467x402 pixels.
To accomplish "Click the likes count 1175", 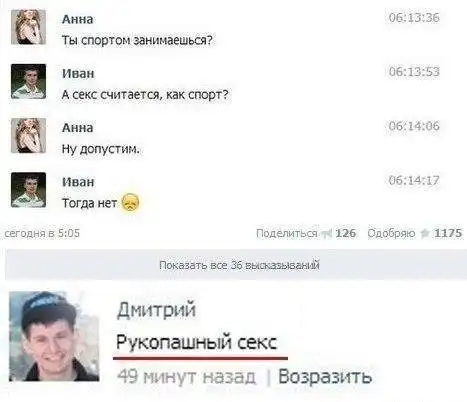I will 448,233.
